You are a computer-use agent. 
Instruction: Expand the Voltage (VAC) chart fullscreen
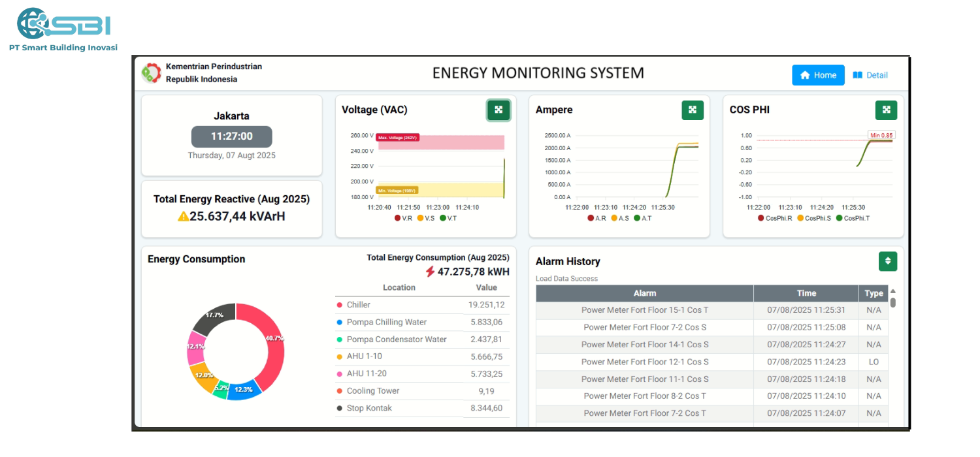pyautogui.click(x=498, y=110)
